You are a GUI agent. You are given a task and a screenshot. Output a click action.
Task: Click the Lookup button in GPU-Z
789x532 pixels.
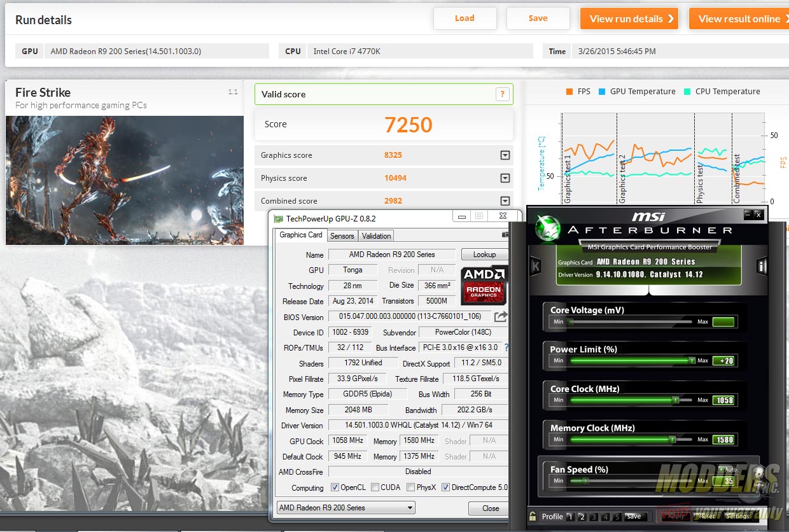(x=484, y=254)
